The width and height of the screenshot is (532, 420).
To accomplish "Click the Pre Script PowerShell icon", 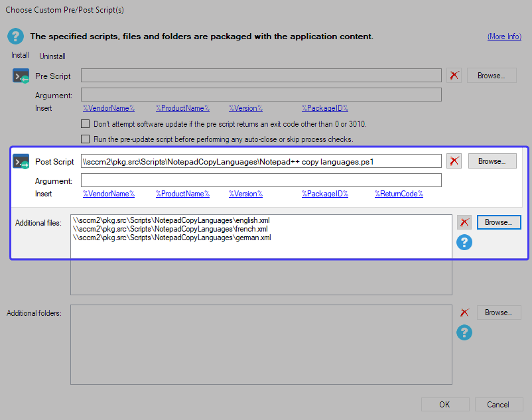I will tap(21, 76).
